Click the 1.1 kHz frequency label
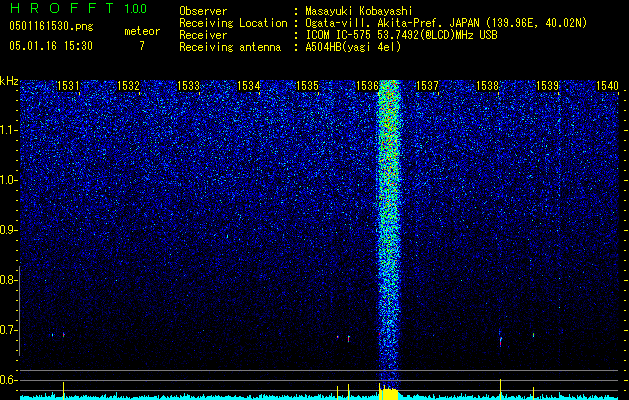629x400 pixels. point(8,130)
